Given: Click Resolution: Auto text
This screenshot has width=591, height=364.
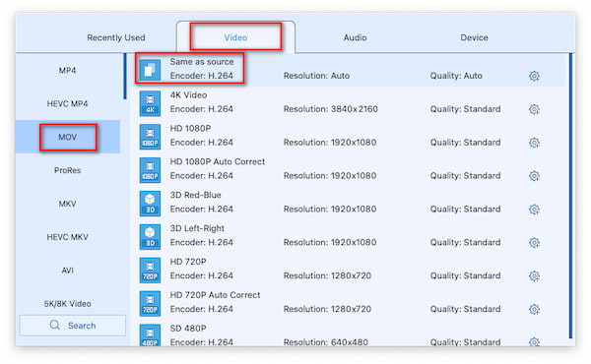Looking at the screenshot, I should (x=316, y=76).
